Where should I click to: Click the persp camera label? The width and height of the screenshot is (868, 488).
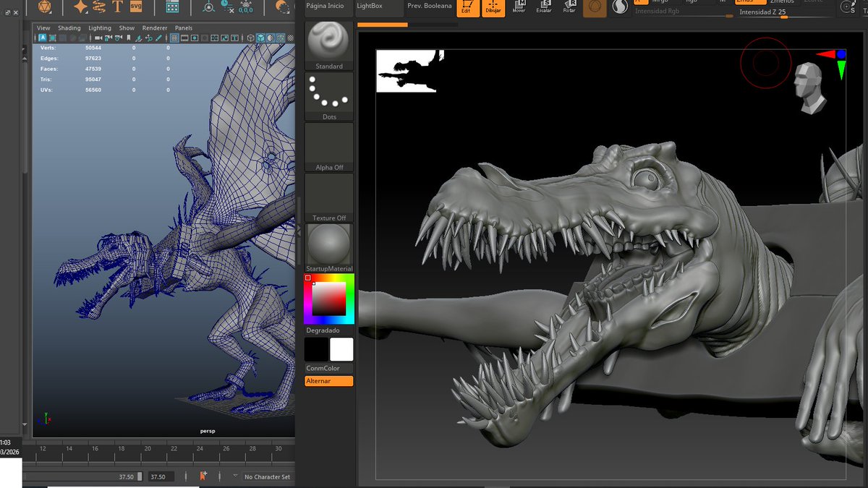(x=208, y=431)
